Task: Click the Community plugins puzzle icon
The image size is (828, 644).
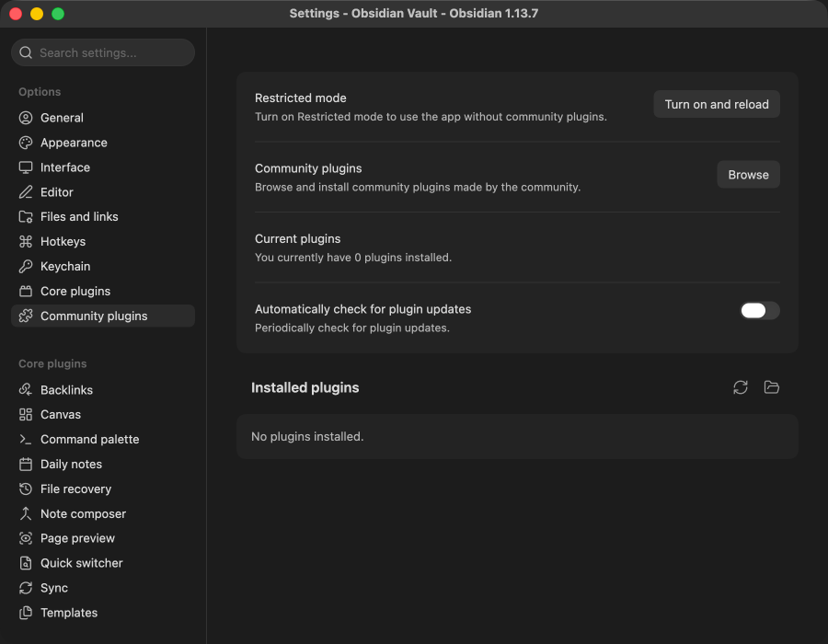Action: coord(26,316)
